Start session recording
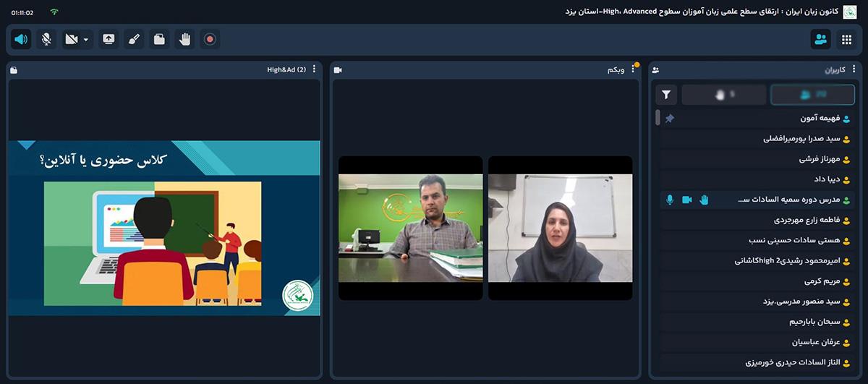Viewport: 868px width, 384px height. [210, 39]
